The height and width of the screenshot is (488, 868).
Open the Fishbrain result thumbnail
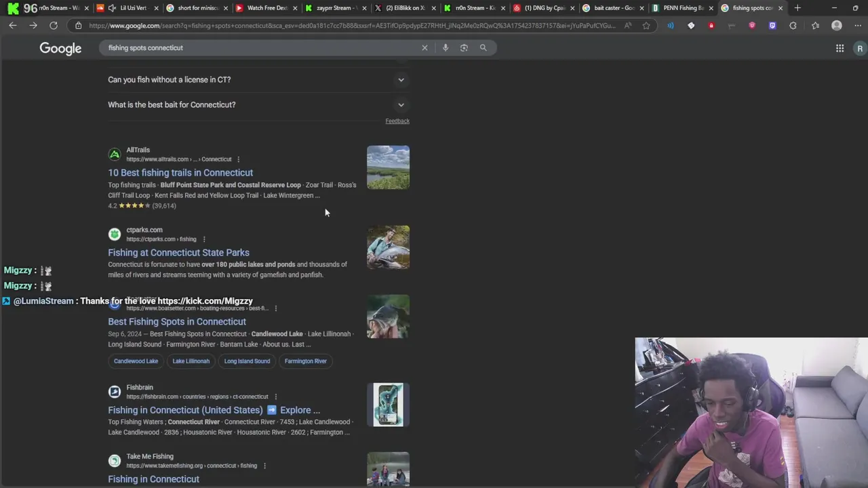coord(388,405)
